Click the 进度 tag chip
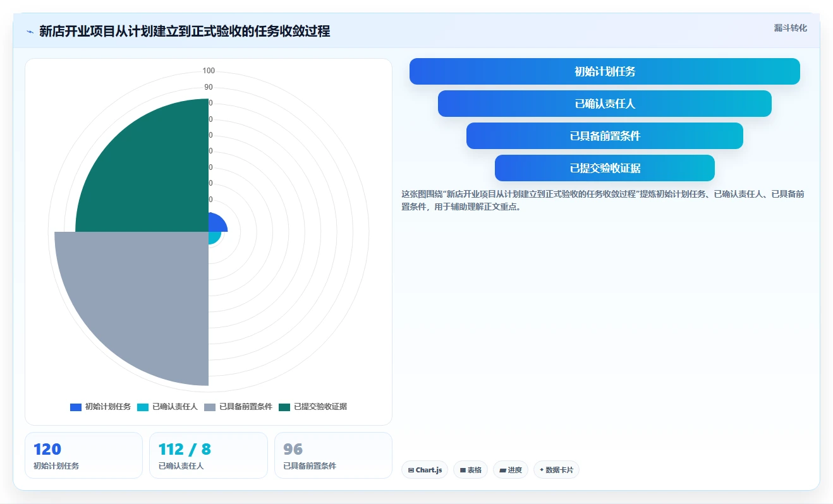The image size is (833, 504). point(510,470)
